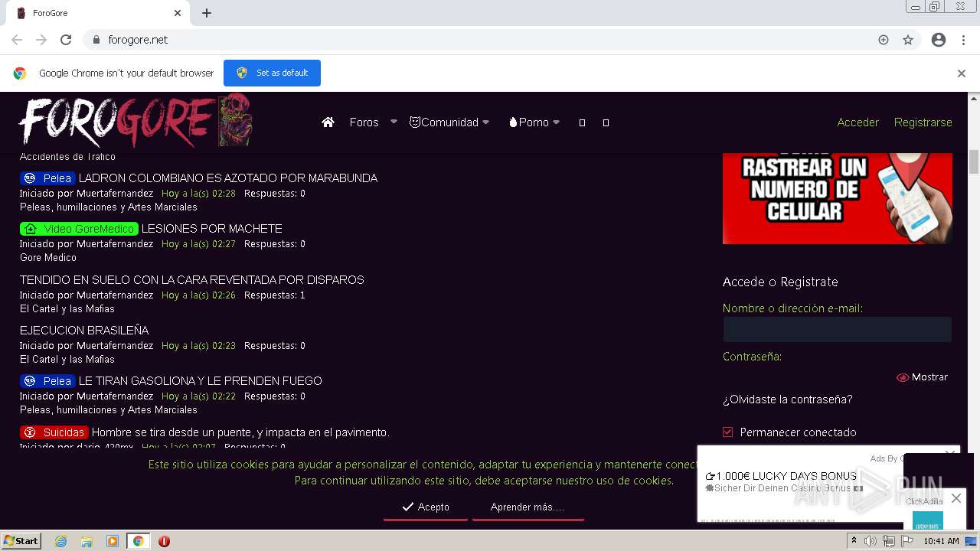Open thread EJECUCION BRASILEÑA
980x551 pixels.
84,331
